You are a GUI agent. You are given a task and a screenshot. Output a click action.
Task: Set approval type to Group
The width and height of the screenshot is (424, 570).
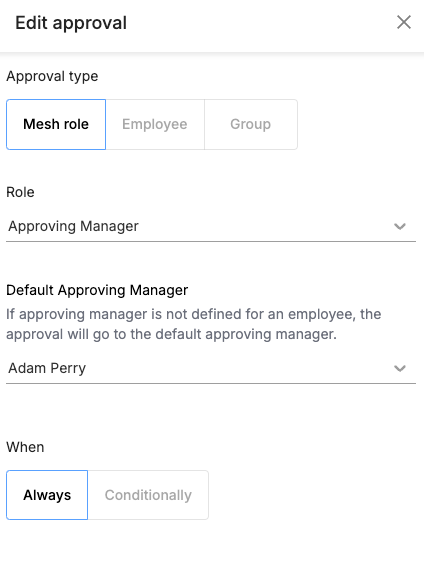251,124
